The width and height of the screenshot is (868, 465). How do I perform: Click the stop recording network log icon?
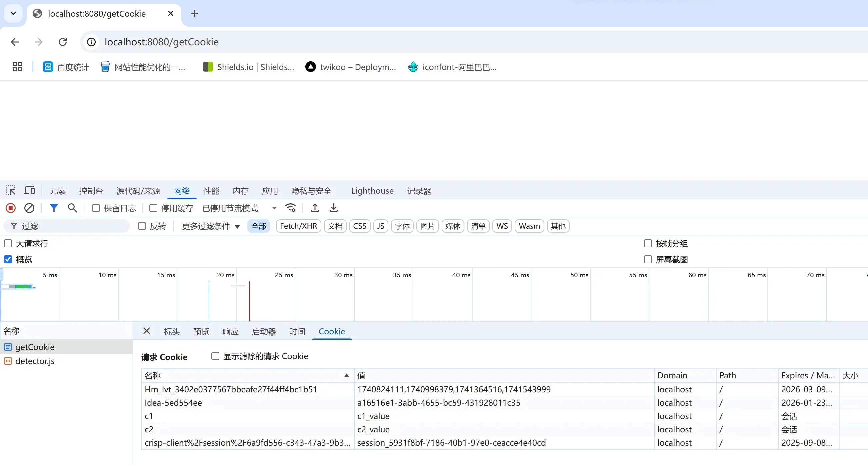click(x=10, y=208)
